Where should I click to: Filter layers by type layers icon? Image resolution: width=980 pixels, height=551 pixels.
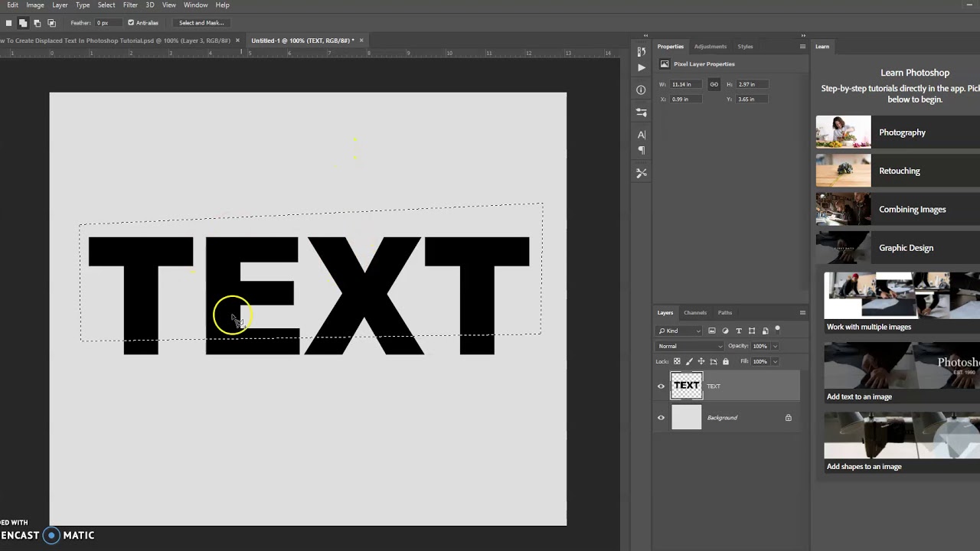[x=738, y=331]
